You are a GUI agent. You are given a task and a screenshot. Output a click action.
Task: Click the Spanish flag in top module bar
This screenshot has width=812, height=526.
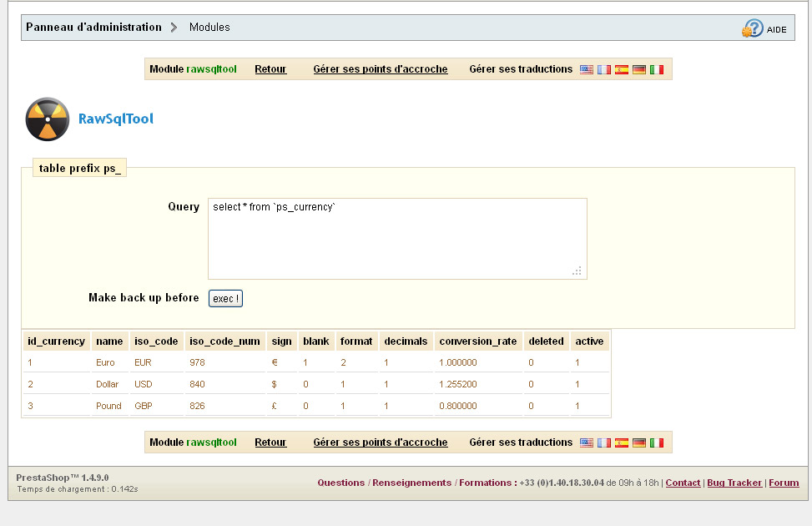pos(622,69)
